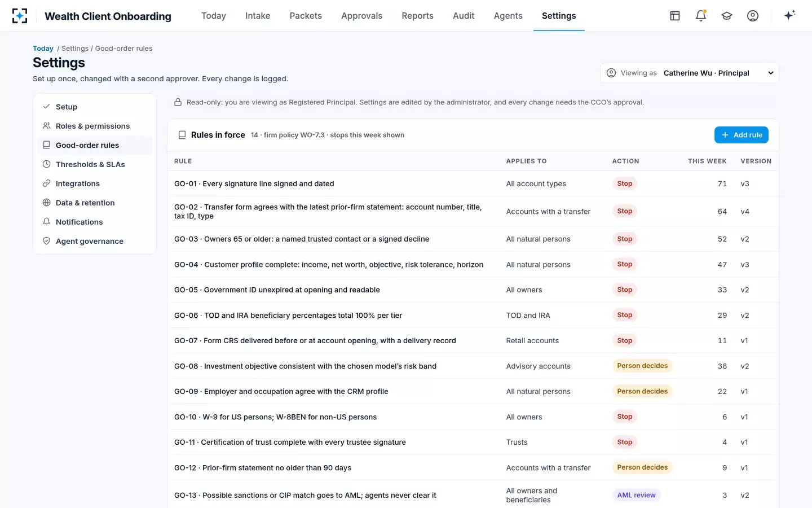Open the Audit tab
The height and width of the screenshot is (508, 812).
tap(464, 16)
